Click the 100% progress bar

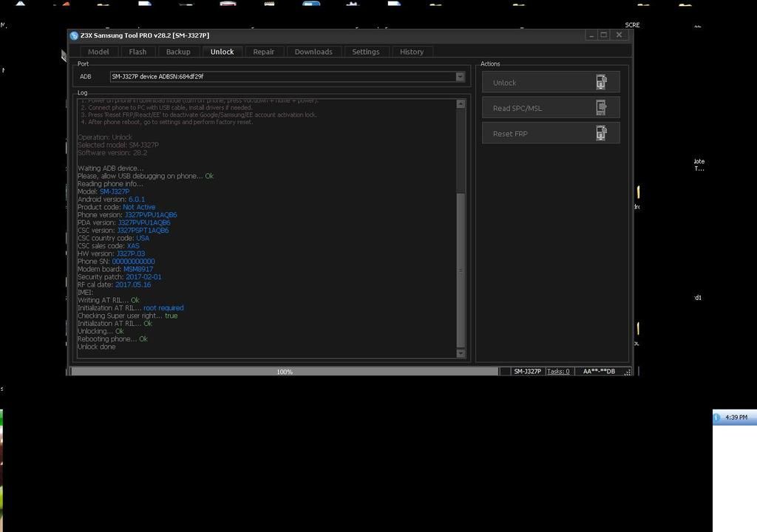(285, 372)
